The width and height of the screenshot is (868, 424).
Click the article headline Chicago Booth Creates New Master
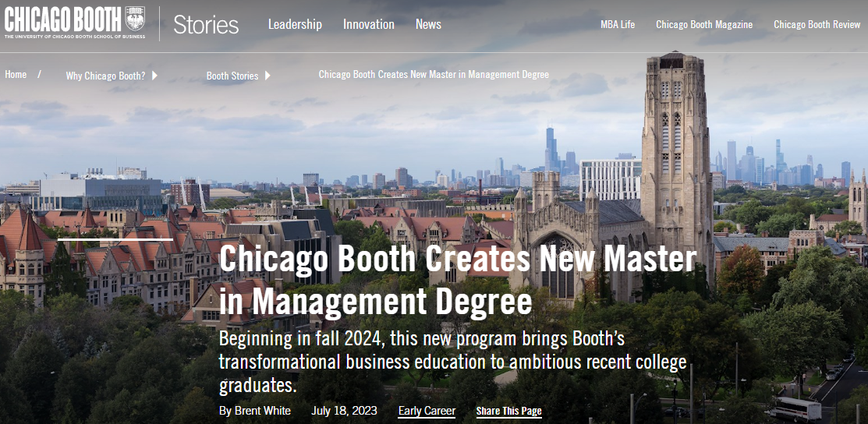click(458, 280)
